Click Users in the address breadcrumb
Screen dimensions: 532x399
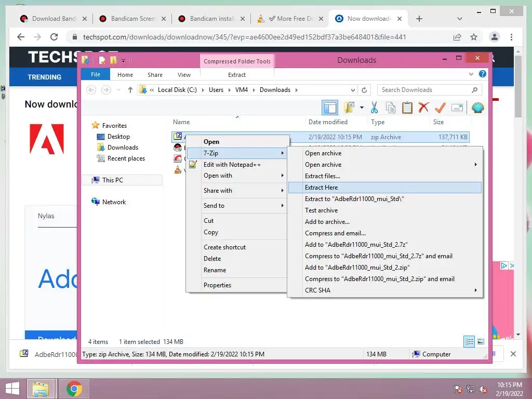click(x=216, y=90)
